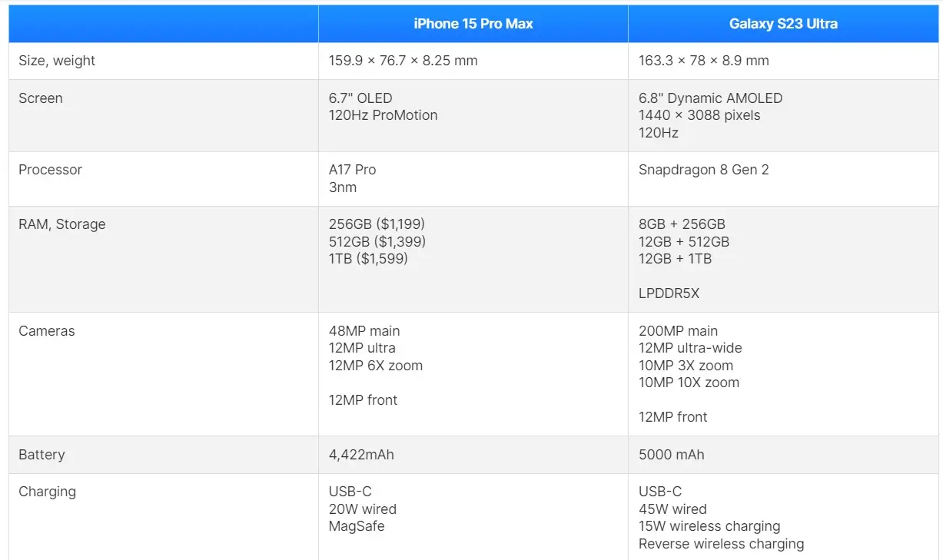Click the Screen row label
The height and width of the screenshot is (560, 943).
click(x=41, y=98)
